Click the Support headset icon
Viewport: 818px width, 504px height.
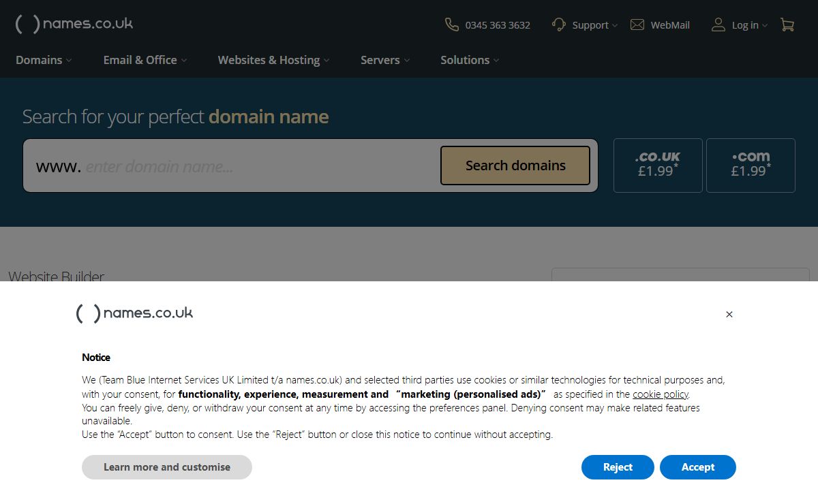[559, 25]
